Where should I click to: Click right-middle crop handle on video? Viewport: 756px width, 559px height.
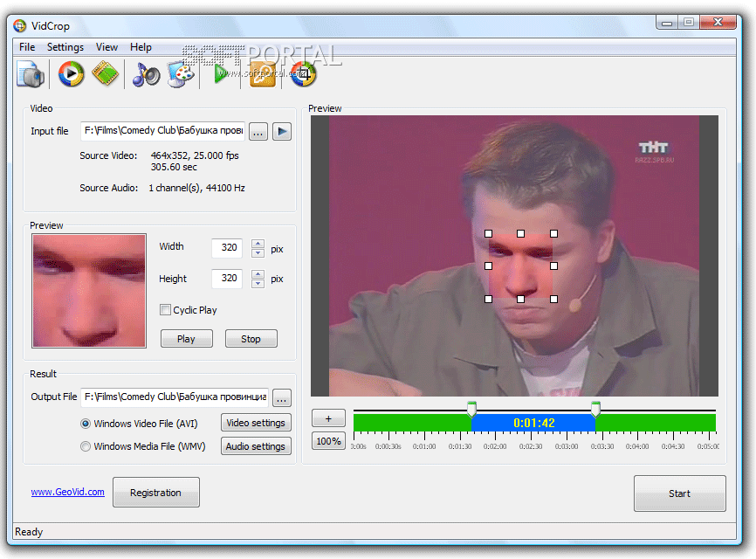pyautogui.click(x=554, y=266)
